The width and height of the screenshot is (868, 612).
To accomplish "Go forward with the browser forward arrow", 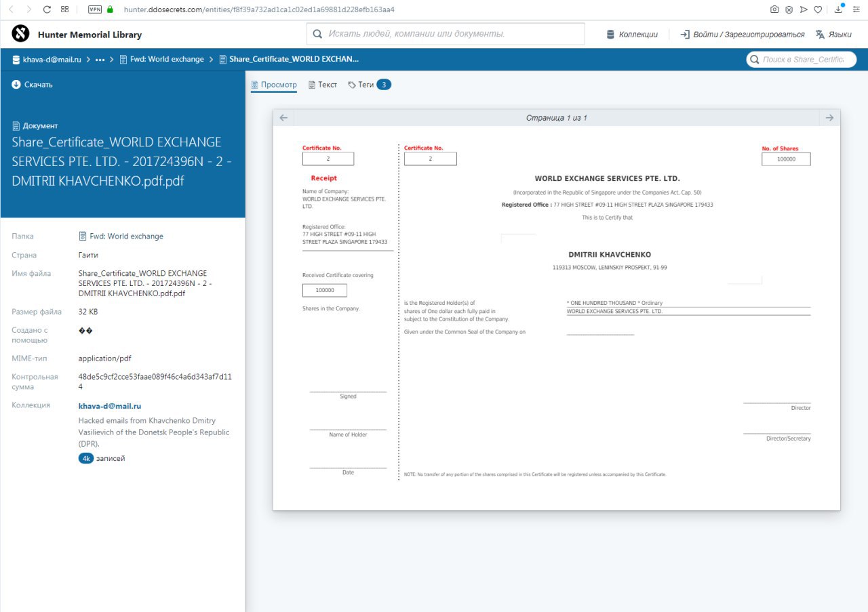I will 28,9.
